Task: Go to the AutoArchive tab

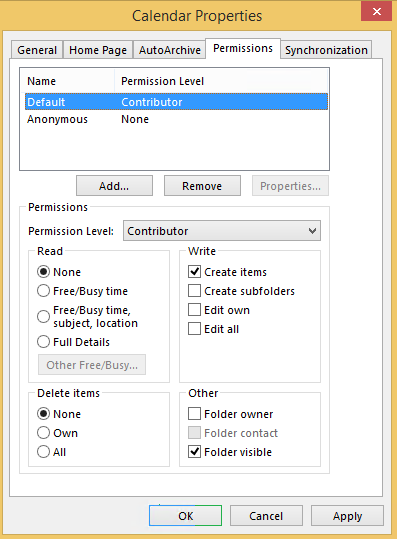Action: coord(169,50)
